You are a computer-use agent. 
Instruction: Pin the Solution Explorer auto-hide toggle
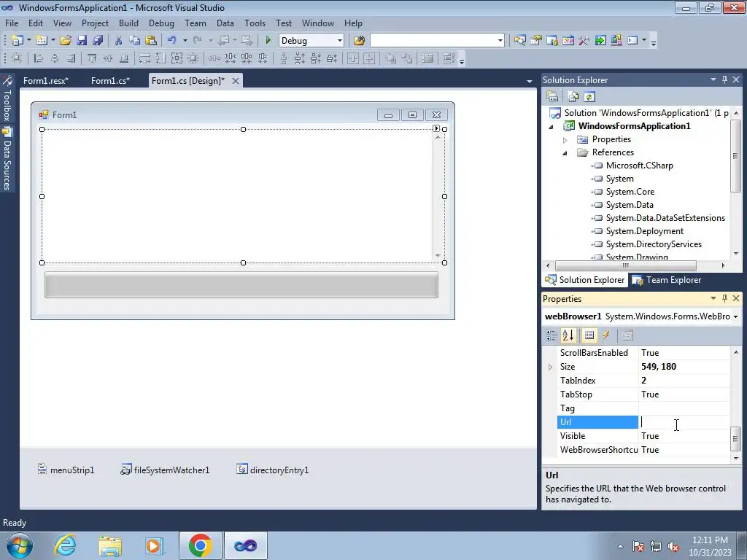(x=724, y=79)
